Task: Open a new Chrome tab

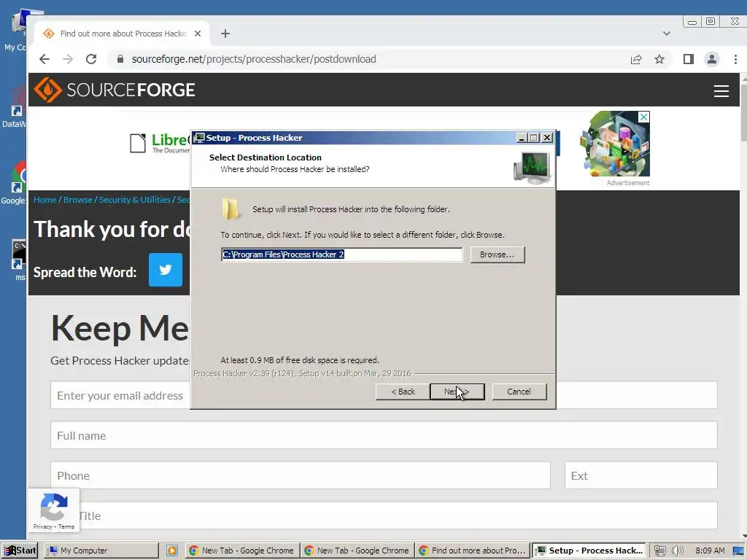Action: coord(225,34)
